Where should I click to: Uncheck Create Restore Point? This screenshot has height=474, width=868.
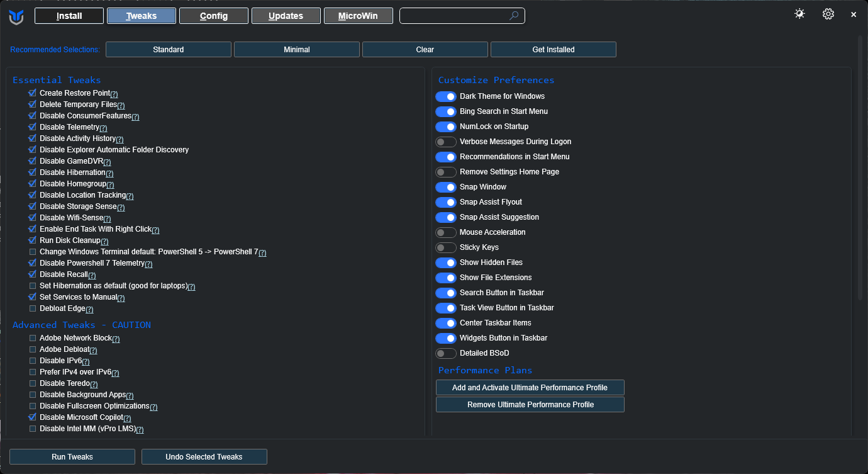[33, 93]
